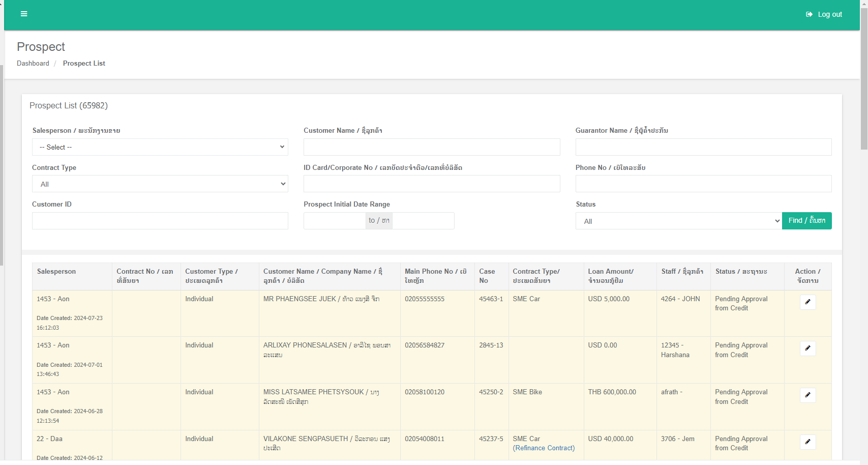
Task: Focus the Customer Name input field
Action: click(432, 147)
